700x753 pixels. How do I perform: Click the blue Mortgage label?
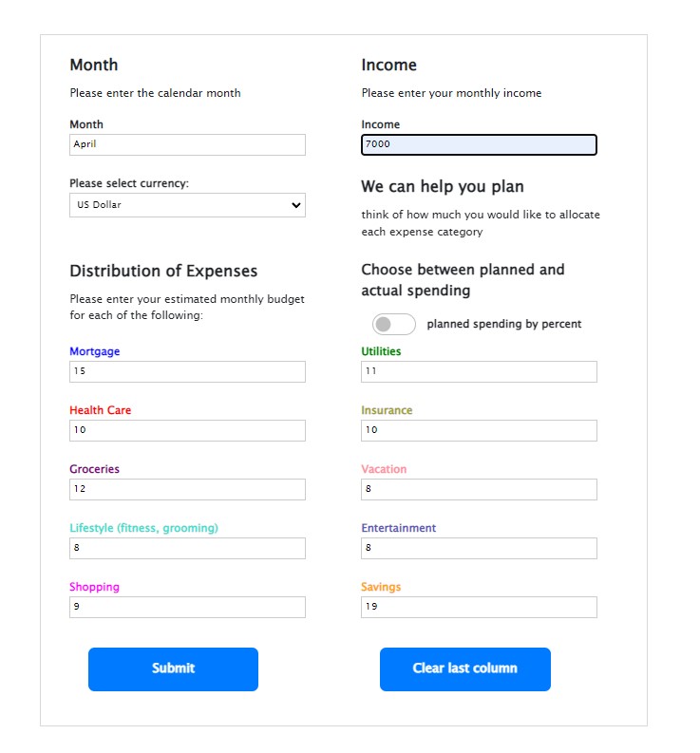(95, 351)
